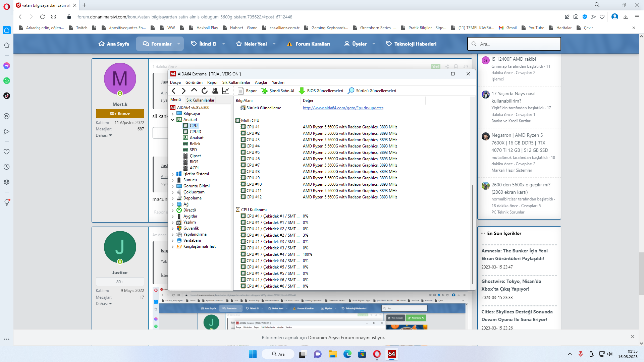Click Sürücü Güncellemeleri toolbar button
644x362 pixels.
click(372, 90)
